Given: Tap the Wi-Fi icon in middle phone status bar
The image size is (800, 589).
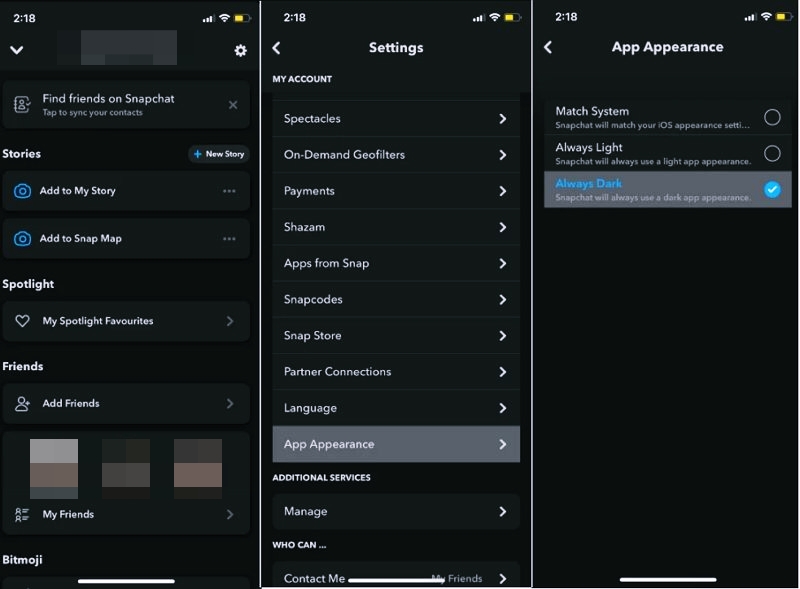Looking at the screenshot, I should [x=494, y=17].
